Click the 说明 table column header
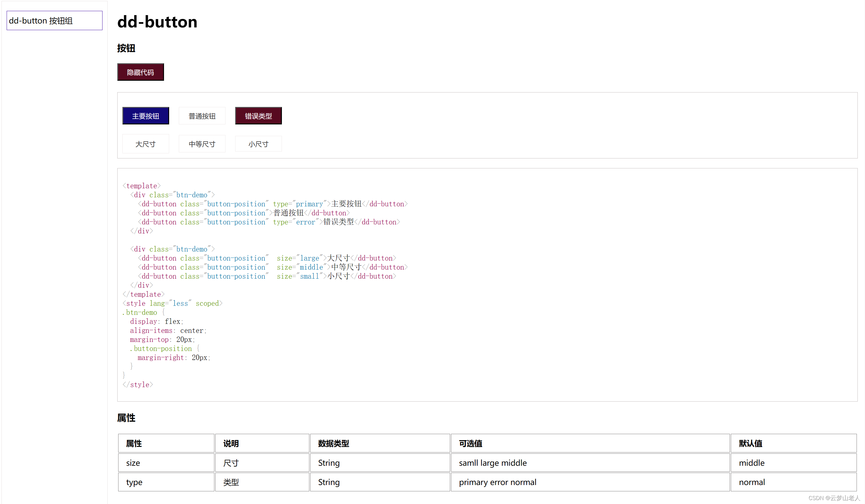Viewport: 865px width, 504px height. pos(262,443)
